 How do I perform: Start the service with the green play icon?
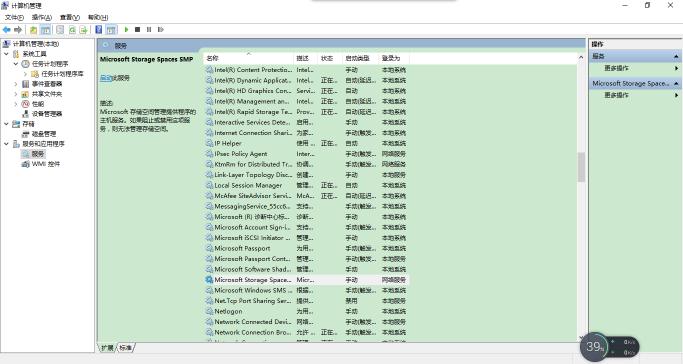click(126, 30)
